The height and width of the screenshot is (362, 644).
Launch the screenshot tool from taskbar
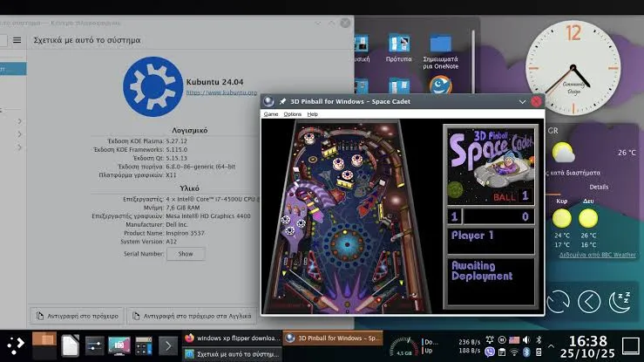click(119, 346)
